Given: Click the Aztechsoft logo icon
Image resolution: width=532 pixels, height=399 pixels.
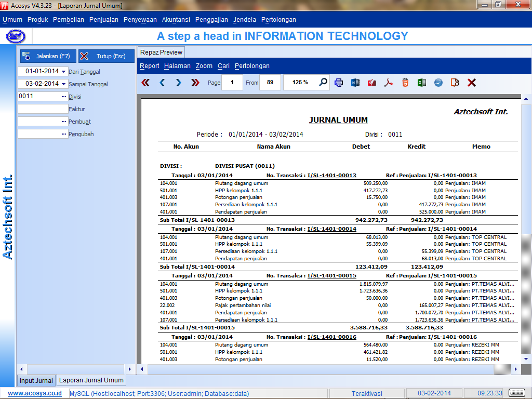Looking at the screenshot, I should click(16, 36).
